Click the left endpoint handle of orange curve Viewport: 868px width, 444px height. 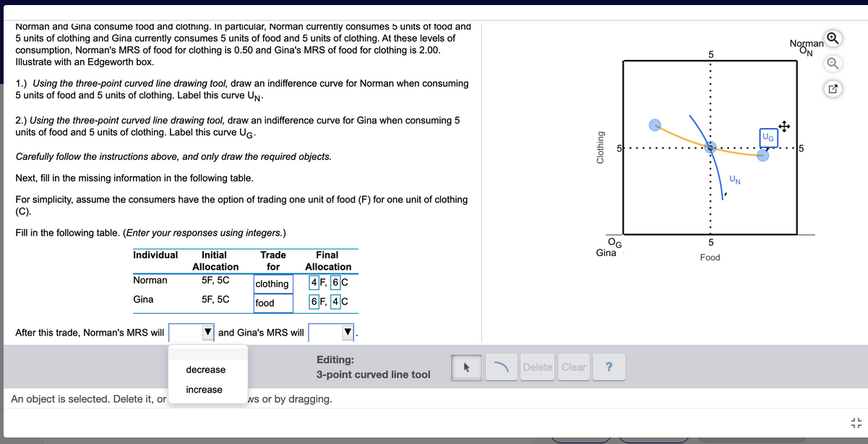click(655, 125)
